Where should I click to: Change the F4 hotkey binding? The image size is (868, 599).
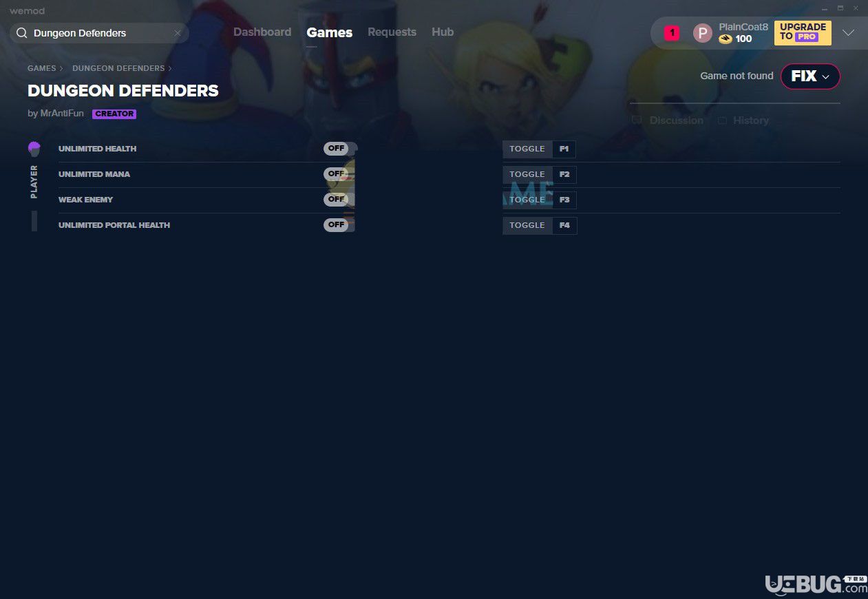point(564,225)
